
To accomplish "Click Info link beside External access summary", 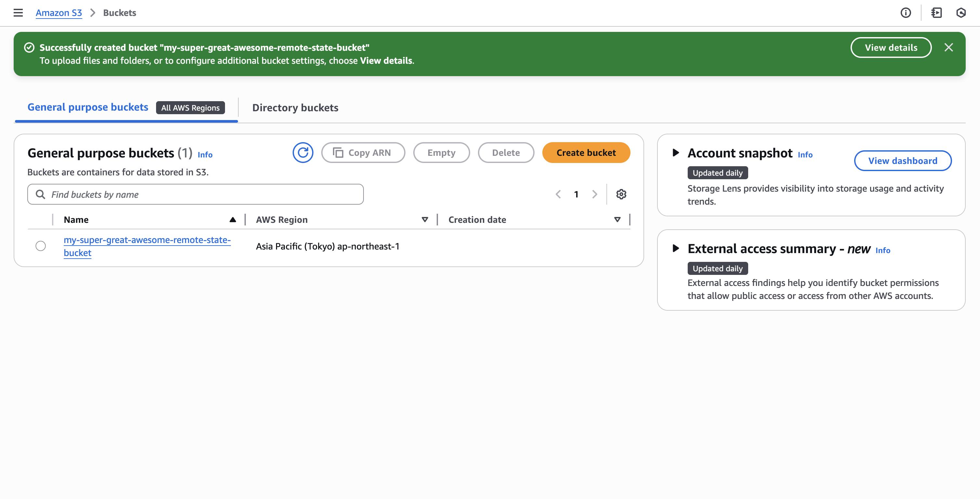I will tap(882, 250).
